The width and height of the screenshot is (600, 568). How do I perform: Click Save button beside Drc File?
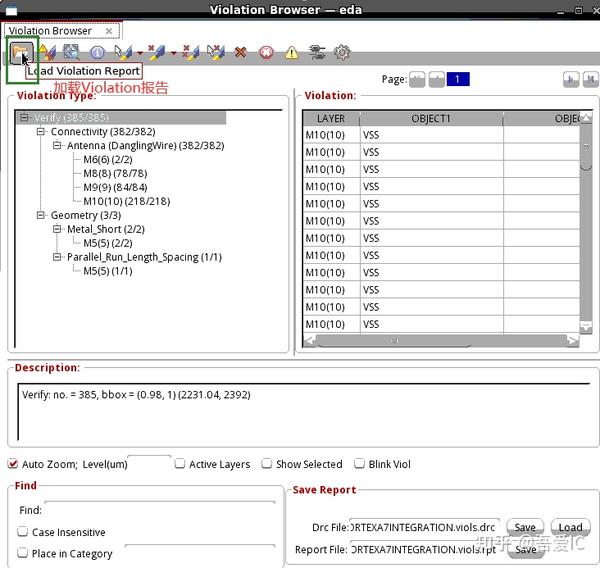click(525, 527)
